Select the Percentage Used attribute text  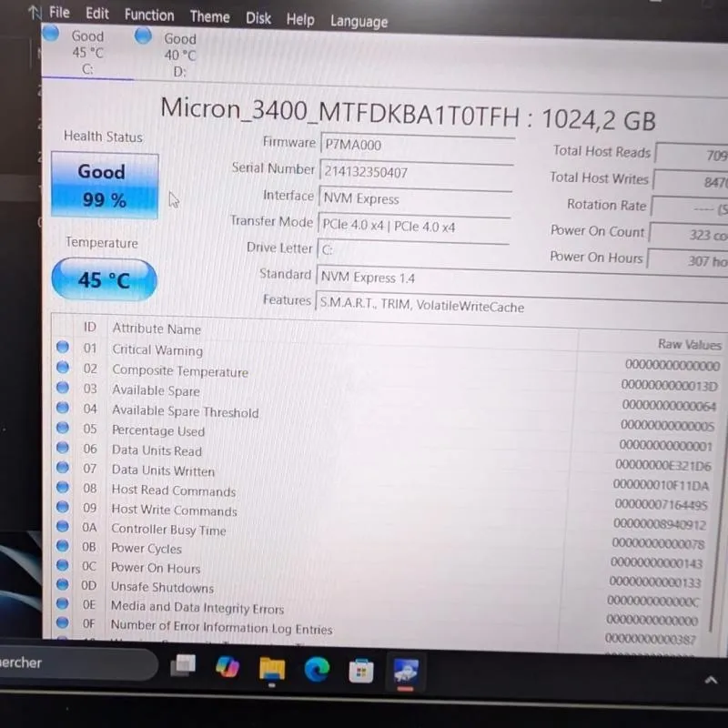coord(158,430)
